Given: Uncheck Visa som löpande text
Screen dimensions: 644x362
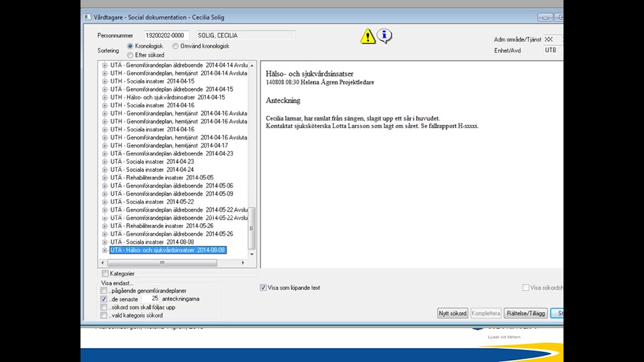Looking at the screenshot, I should tap(263, 288).
